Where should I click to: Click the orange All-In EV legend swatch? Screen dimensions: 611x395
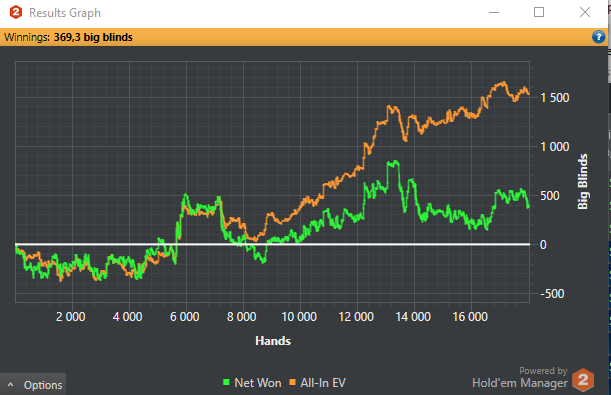[292, 382]
